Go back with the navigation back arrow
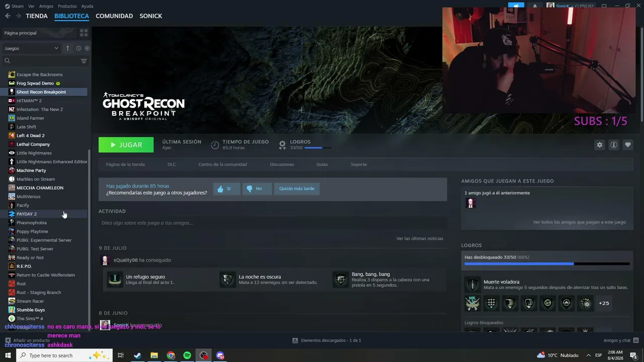The image size is (644, 362). 8,16
